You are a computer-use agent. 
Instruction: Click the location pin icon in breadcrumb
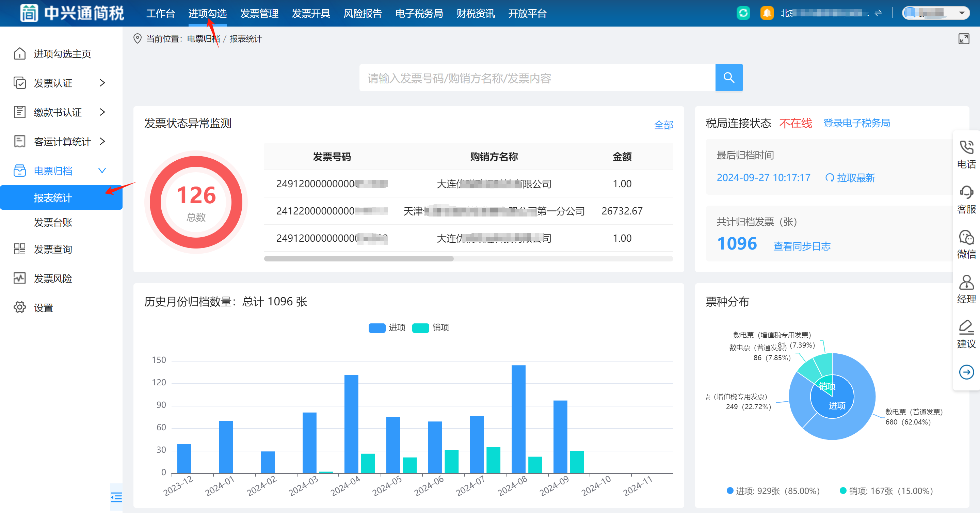[137, 39]
